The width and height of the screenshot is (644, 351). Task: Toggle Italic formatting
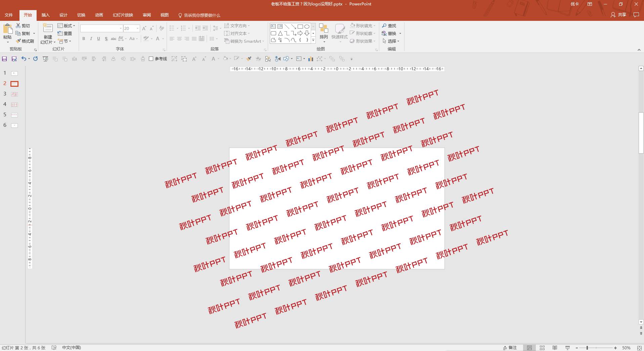[x=91, y=39]
